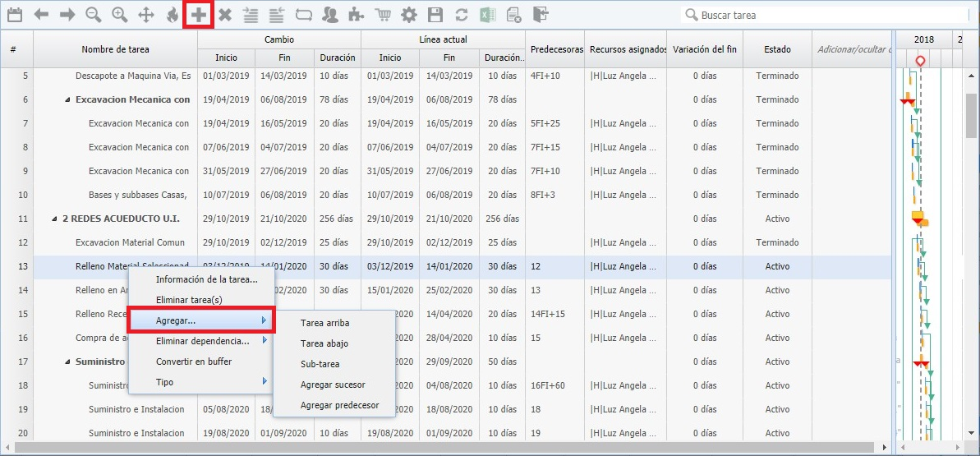Collapse the '2 REDES ACUEDUCTO U.I.' group

coord(55,219)
